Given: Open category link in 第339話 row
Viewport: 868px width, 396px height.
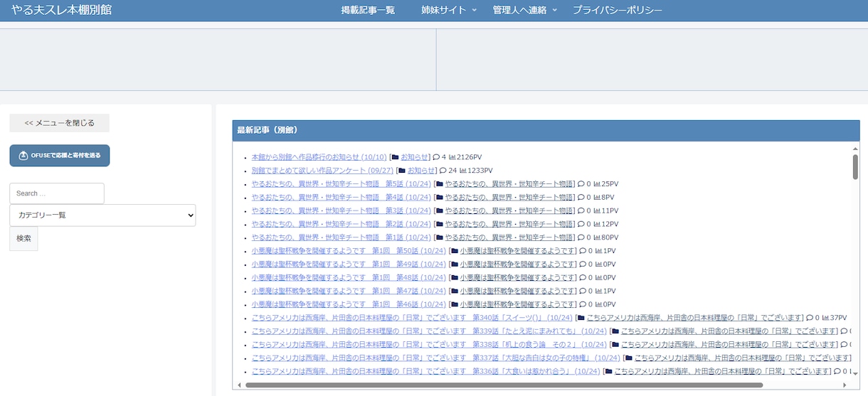Looking at the screenshot, I should [729, 331].
